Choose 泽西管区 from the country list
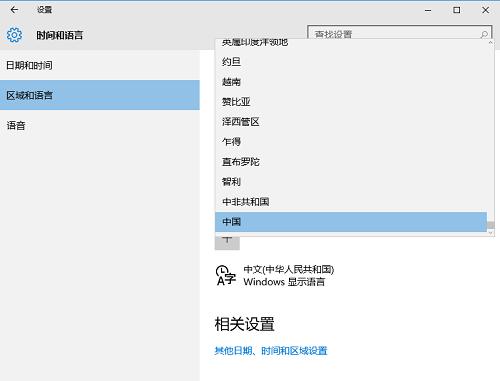The width and height of the screenshot is (500, 381). click(x=351, y=122)
